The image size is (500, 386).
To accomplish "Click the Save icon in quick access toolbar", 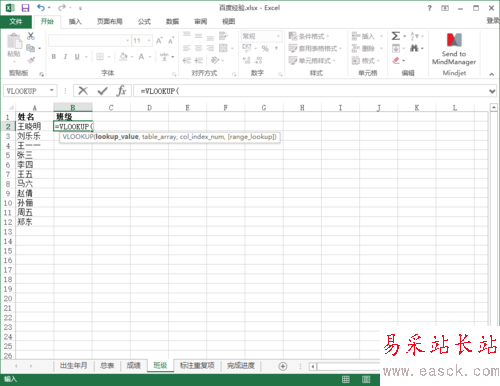I will [25, 8].
